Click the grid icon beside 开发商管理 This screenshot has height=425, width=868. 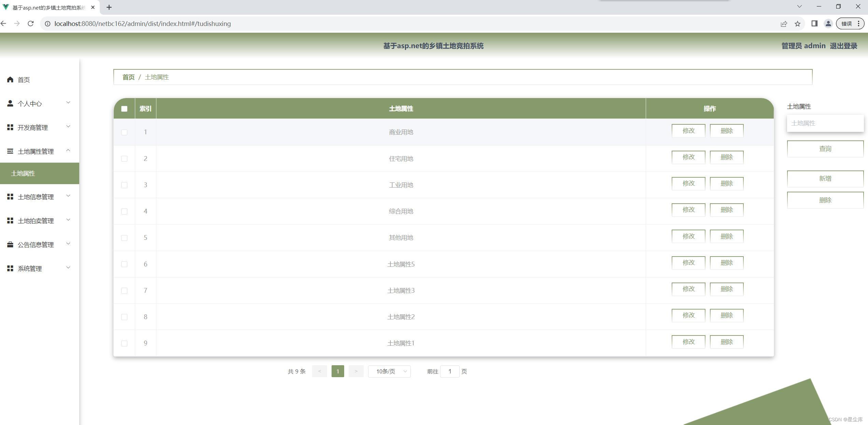coord(10,127)
